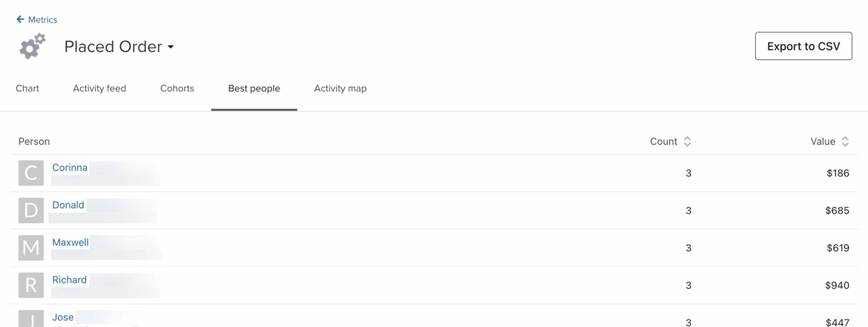Viewport: 868px width, 327px height.
Task: Click the back arrow beside Metrics
Action: coord(20,19)
